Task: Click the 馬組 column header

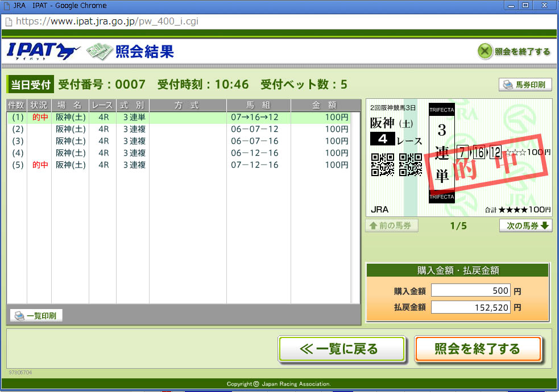Action: click(258, 105)
